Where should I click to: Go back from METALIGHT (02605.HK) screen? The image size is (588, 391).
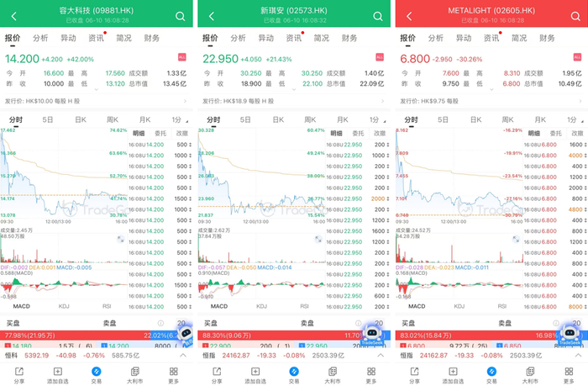click(409, 16)
